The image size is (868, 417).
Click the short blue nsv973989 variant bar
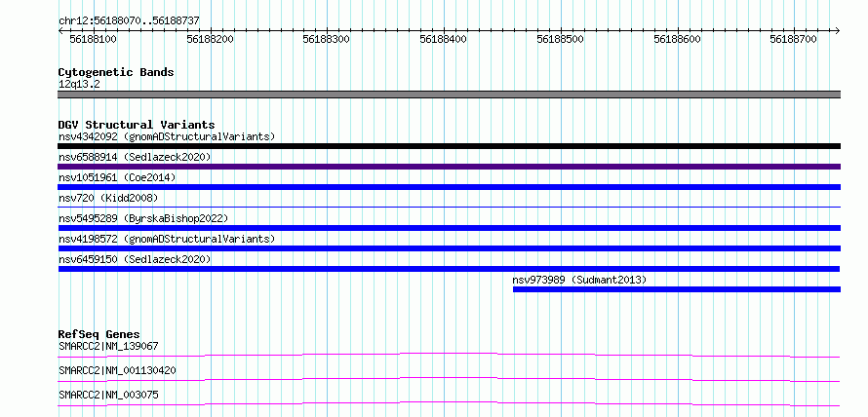tap(677, 289)
